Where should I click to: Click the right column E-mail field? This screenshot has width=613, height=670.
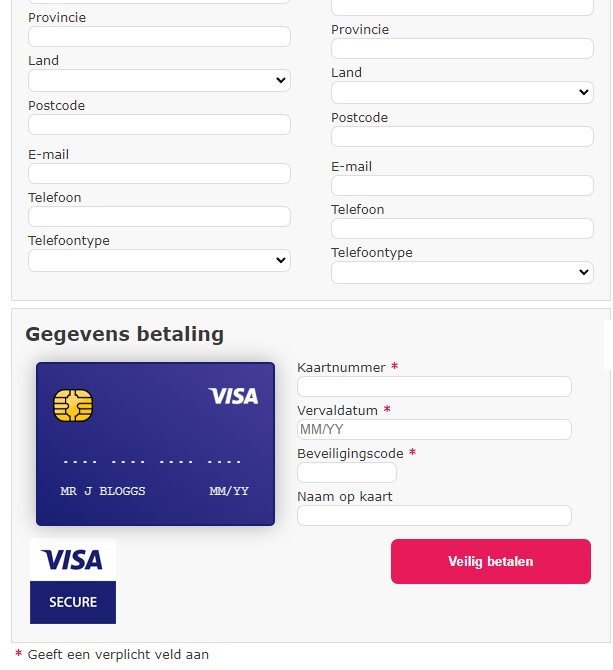[x=462, y=186]
